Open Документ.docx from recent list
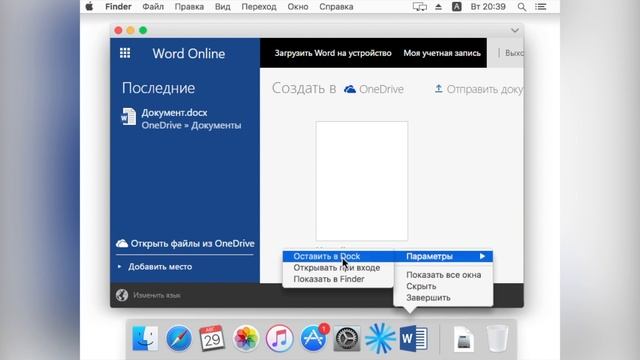The image size is (640, 360). (174, 113)
